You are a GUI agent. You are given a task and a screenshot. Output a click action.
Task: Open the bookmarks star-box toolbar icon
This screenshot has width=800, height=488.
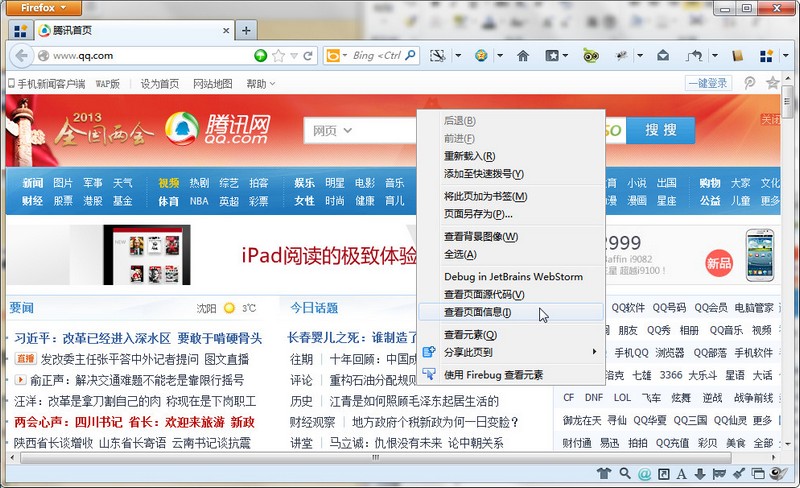click(x=552, y=56)
